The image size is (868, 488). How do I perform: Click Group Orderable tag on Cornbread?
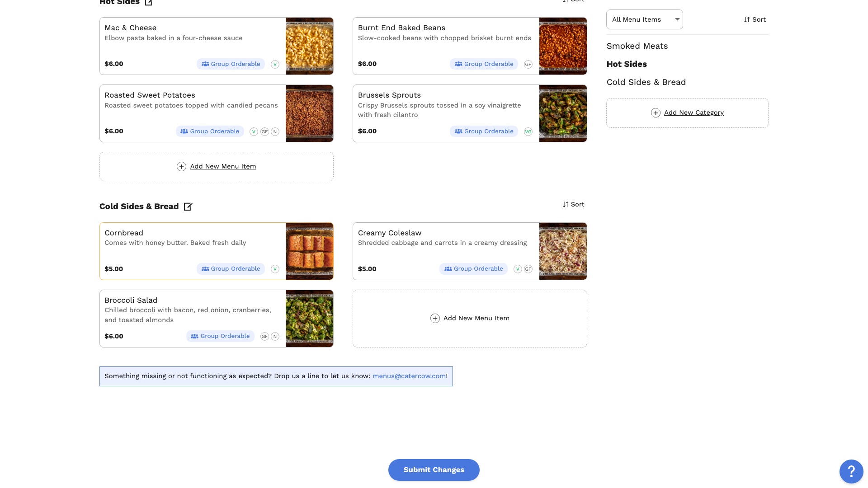[x=231, y=269]
